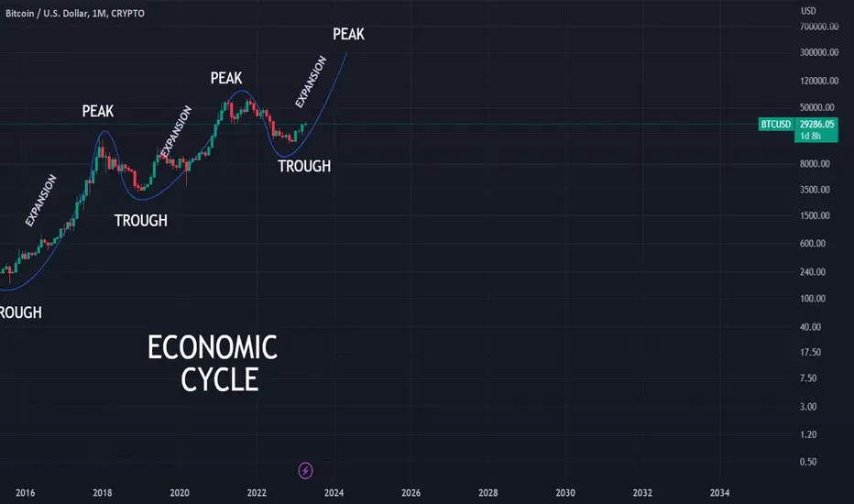Select the ECONOMIC CYCLE text annotation
This screenshot has height=504, width=854.
213,364
